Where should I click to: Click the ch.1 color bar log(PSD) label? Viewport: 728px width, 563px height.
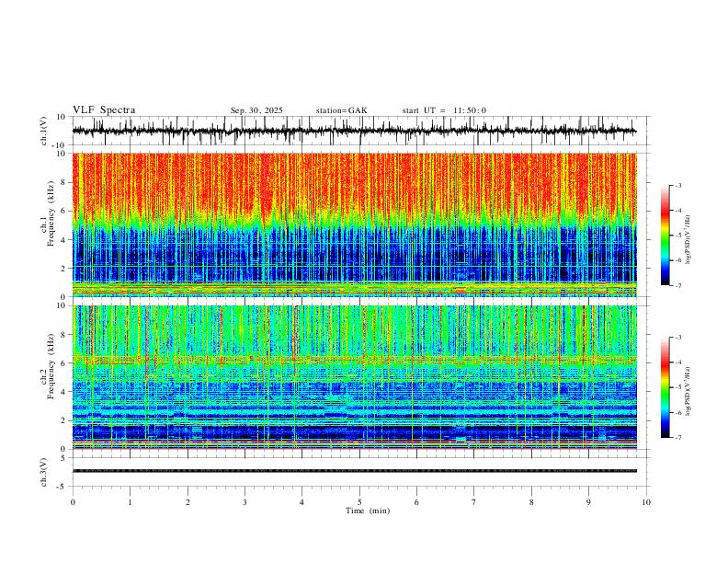click(688, 240)
